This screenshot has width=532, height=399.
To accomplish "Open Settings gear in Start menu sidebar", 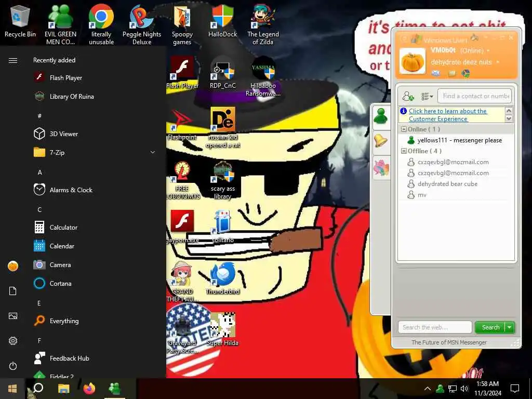I will (x=13, y=341).
